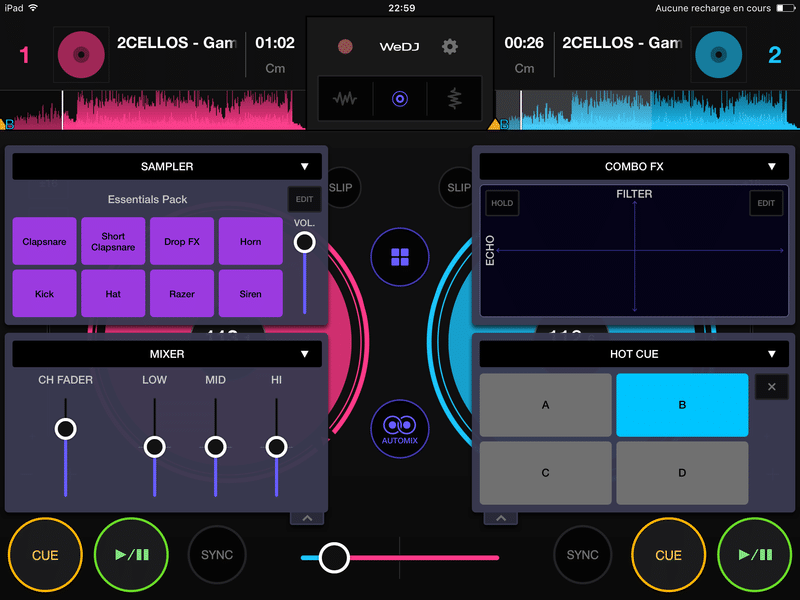This screenshot has width=800, height=600.
Task: Select the deck 2 track title
Action: [x=622, y=43]
